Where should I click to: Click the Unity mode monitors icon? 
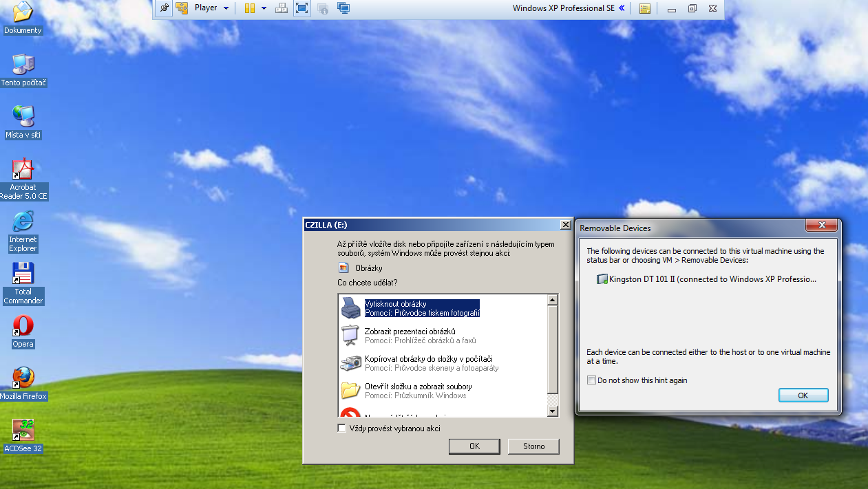(343, 8)
